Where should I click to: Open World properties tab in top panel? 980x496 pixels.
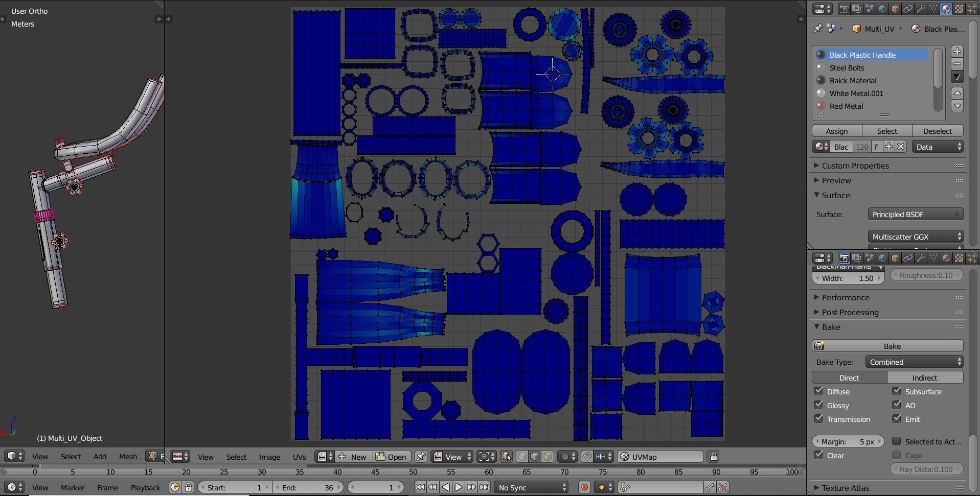pyautogui.click(x=882, y=9)
